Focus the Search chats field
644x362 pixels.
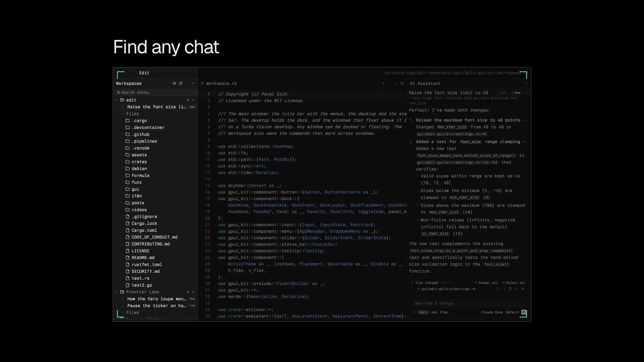tap(155, 92)
